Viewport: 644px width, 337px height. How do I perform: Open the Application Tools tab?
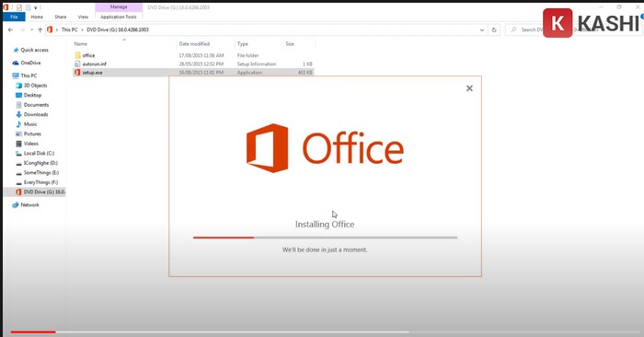(119, 17)
